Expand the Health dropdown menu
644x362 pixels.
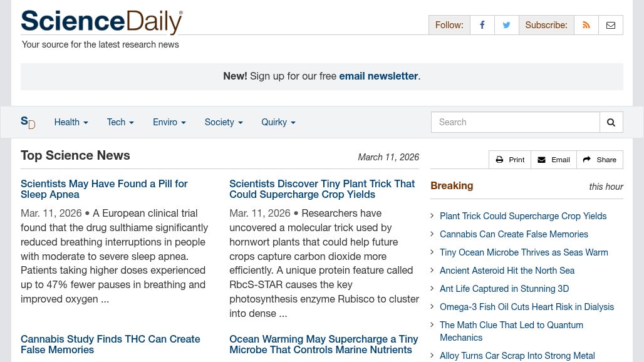[x=71, y=122]
